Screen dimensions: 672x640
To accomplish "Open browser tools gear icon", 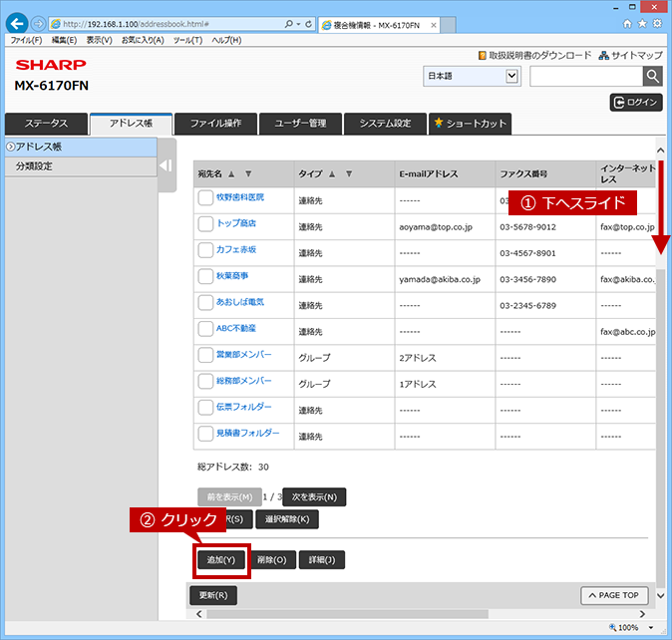I will [657, 24].
